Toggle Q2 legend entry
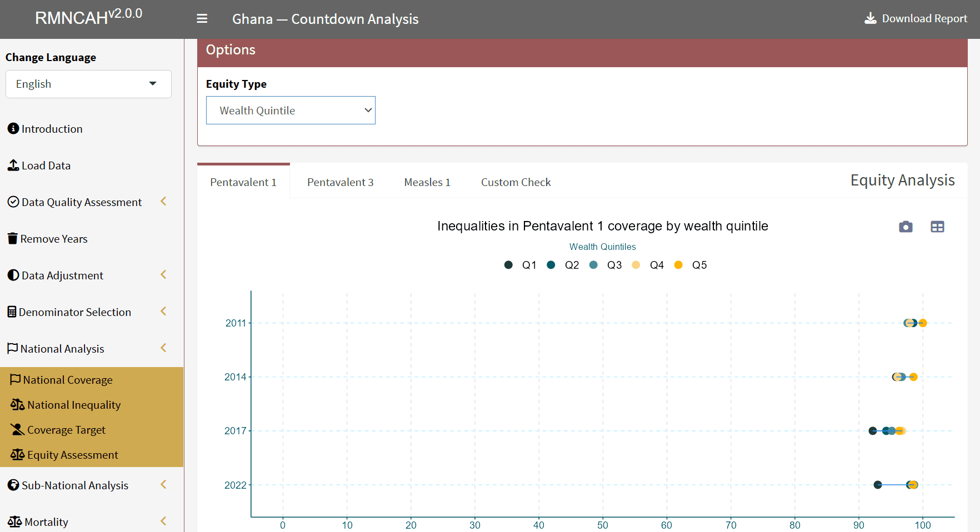 (x=563, y=265)
